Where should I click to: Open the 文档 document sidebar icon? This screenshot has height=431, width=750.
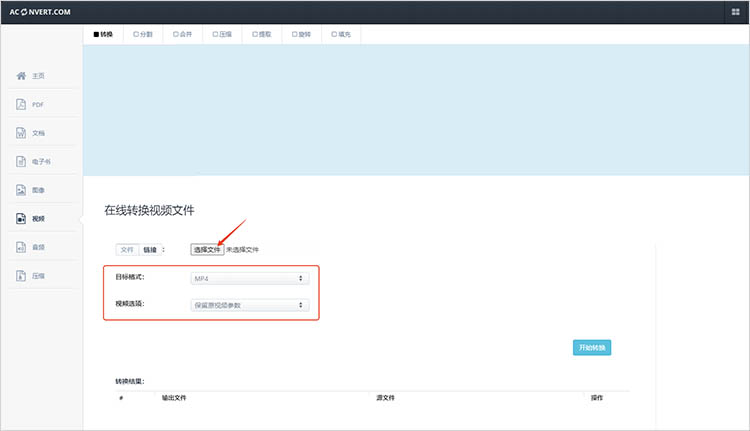tap(21, 133)
